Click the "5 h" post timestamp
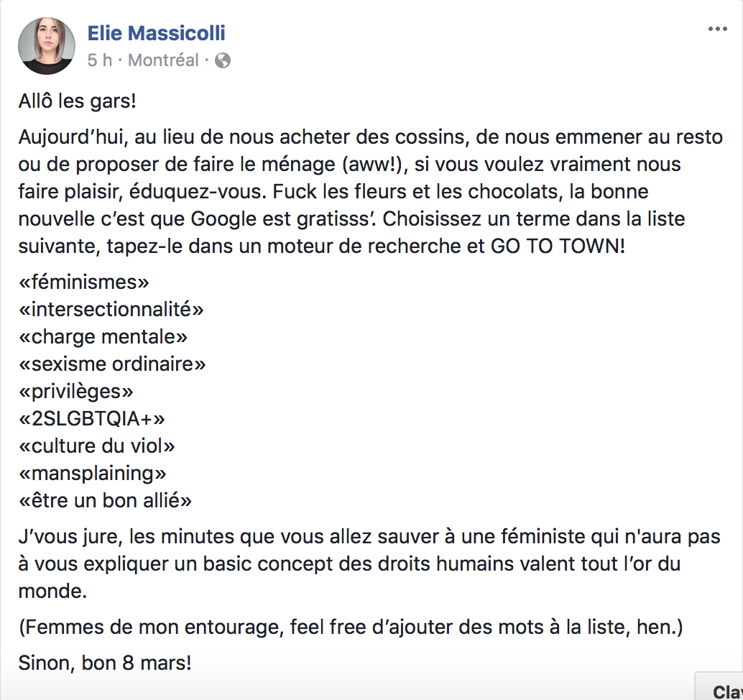This screenshot has height=700, width=743. tap(99, 60)
